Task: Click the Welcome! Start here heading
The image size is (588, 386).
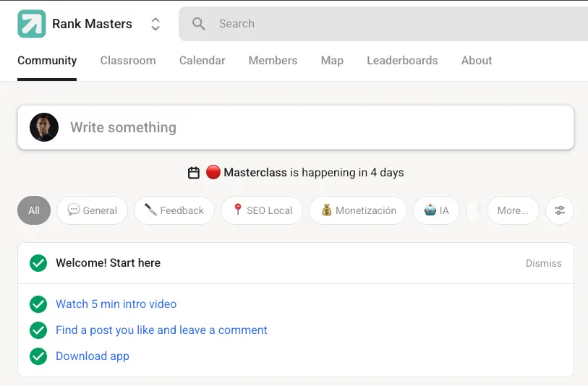Action: (108, 262)
